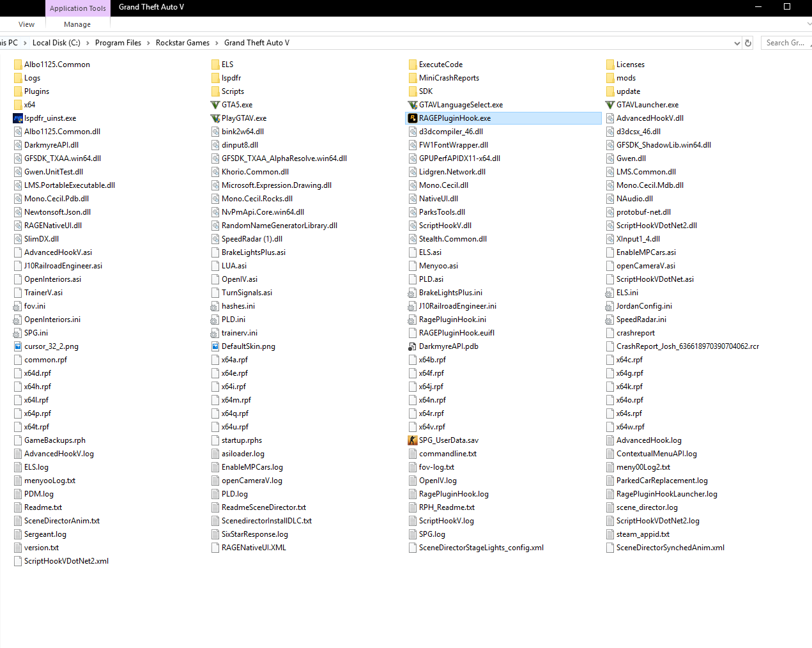This screenshot has width=812, height=648.
Task: Click the update folder icon
Action: pyautogui.click(x=610, y=91)
